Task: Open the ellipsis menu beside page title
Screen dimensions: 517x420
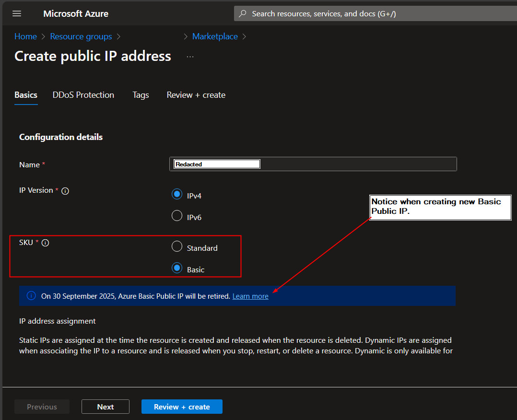Action: point(190,57)
